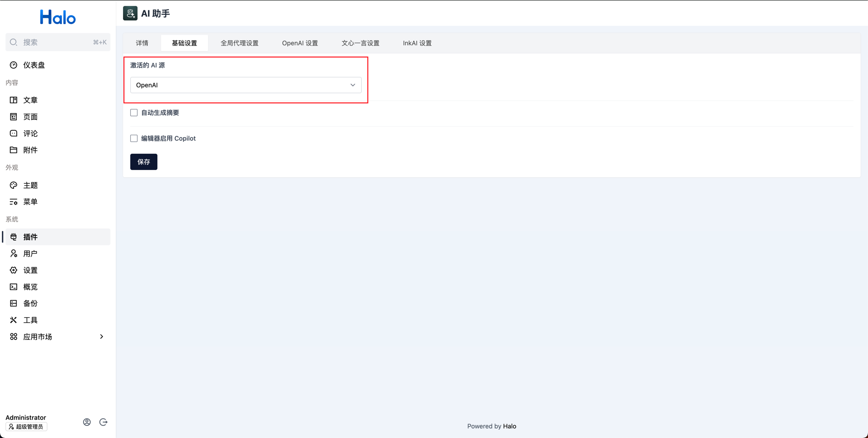Click the 工具 wrench icon
The width and height of the screenshot is (868, 438).
click(x=14, y=320)
